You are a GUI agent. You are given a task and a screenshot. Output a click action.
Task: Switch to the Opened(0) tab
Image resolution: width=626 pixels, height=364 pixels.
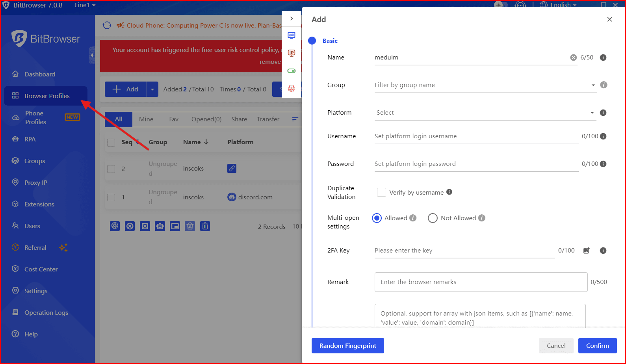pyautogui.click(x=206, y=119)
